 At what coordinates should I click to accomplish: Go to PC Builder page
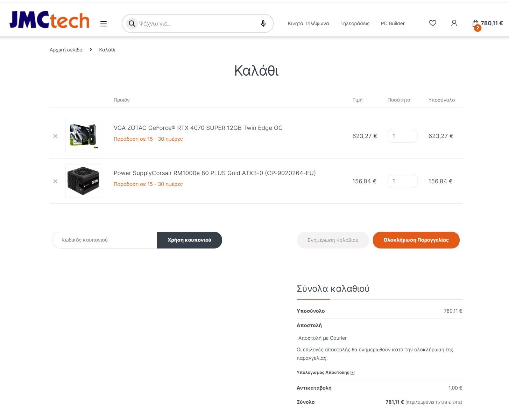coord(393,23)
